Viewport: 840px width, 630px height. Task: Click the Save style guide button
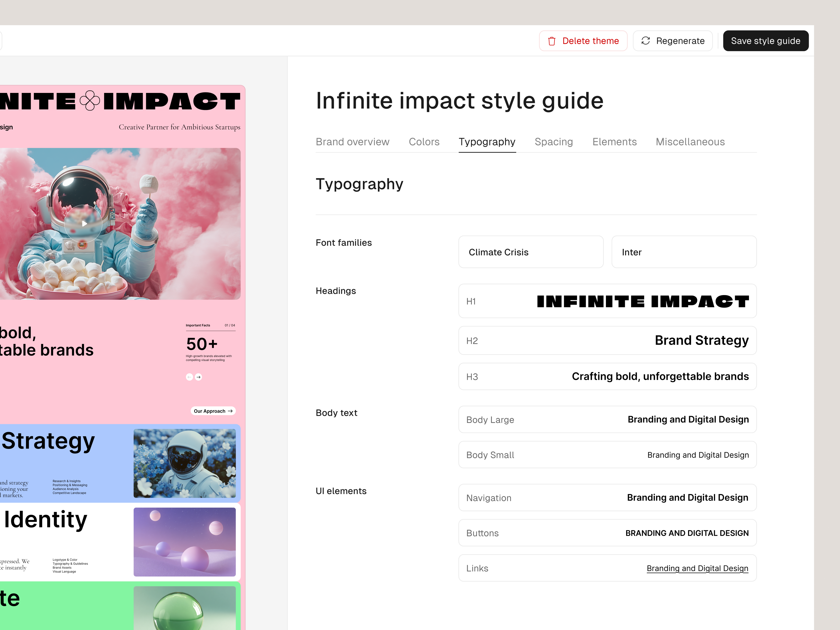[x=765, y=41]
